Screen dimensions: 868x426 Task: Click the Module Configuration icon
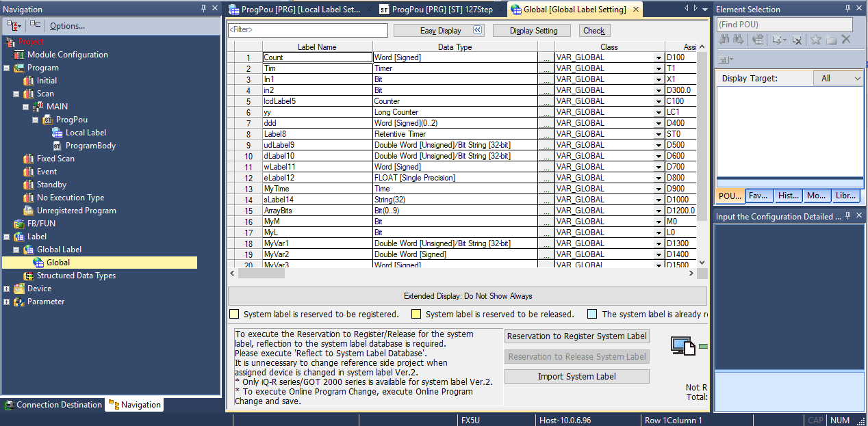click(x=18, y=55)
